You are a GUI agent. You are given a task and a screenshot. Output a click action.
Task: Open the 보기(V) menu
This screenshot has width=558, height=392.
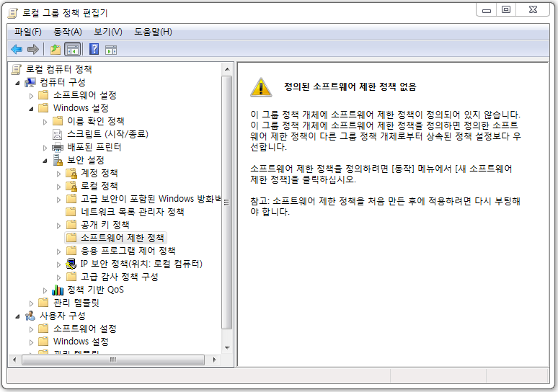(x=108, y=32)
